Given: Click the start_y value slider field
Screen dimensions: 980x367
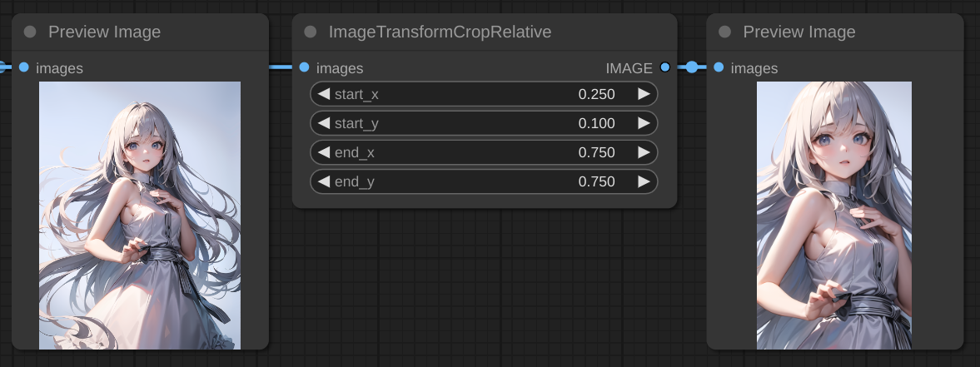Looking at the screenshot, I should 483,123.
